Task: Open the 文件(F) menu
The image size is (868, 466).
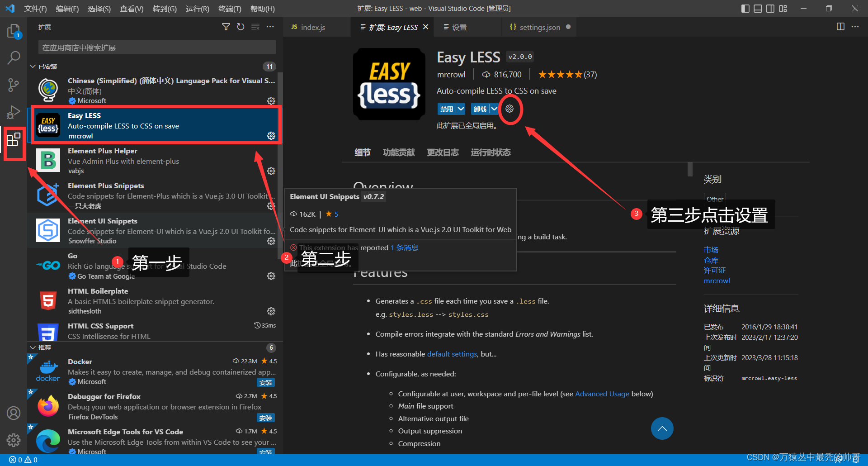Action: pyautogui.click(x=35, y=9)
